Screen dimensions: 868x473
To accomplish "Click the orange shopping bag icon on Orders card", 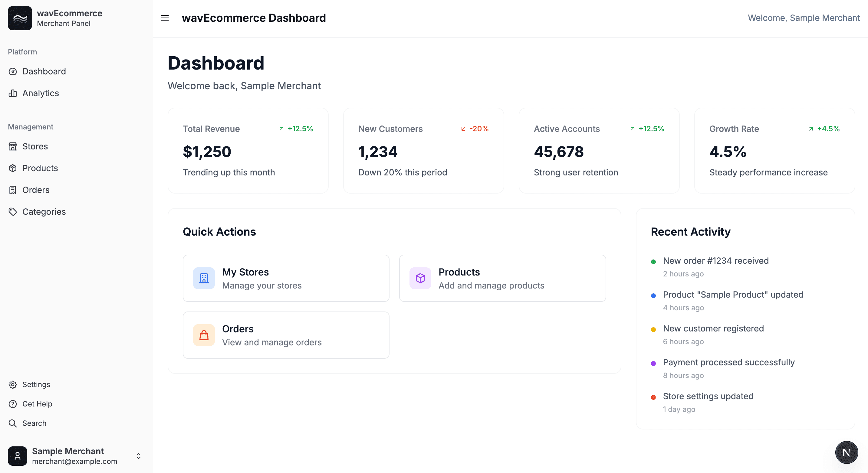I will click(x=203, y=335).
